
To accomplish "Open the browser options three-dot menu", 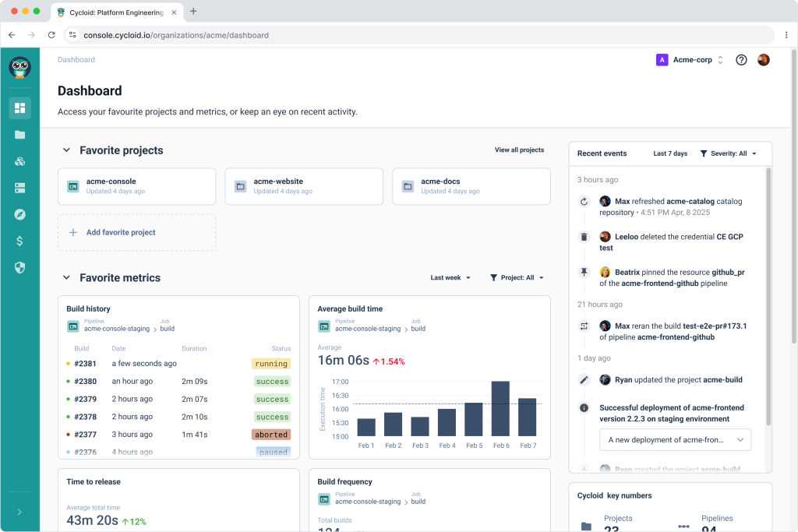I will (x=787, y=35).
